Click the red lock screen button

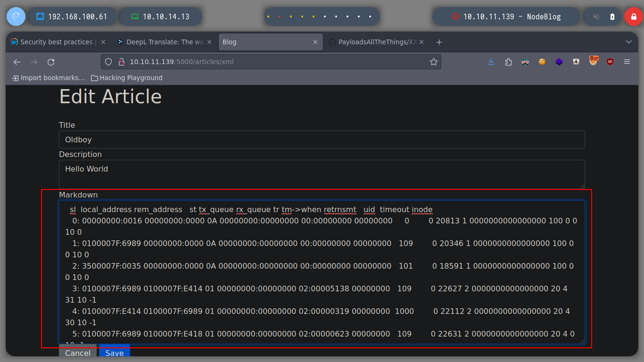633,16
